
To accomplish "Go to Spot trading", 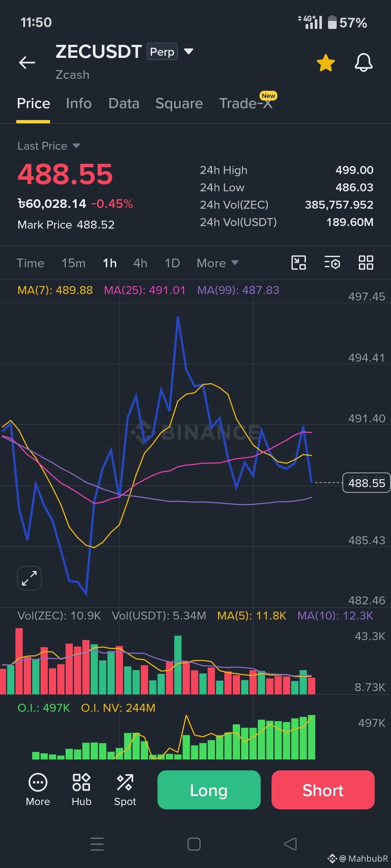I will 125,790.
